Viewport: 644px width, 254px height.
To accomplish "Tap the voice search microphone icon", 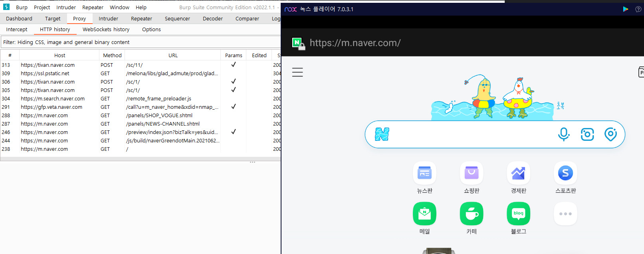I will (564, 134).
